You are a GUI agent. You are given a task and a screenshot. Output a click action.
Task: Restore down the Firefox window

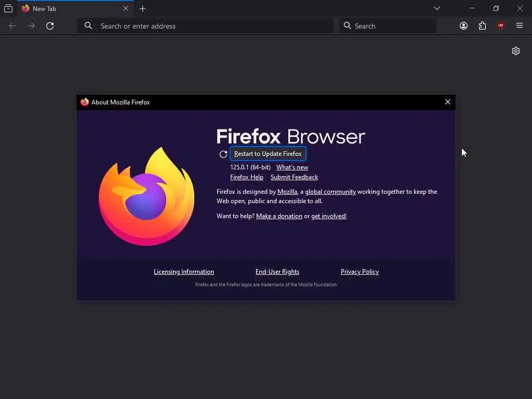tap(496, 8)
